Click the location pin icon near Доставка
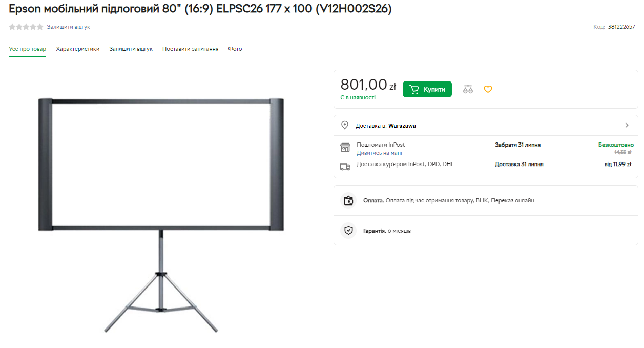The height and width of the screenshot is (348, 644). point(345,125)
